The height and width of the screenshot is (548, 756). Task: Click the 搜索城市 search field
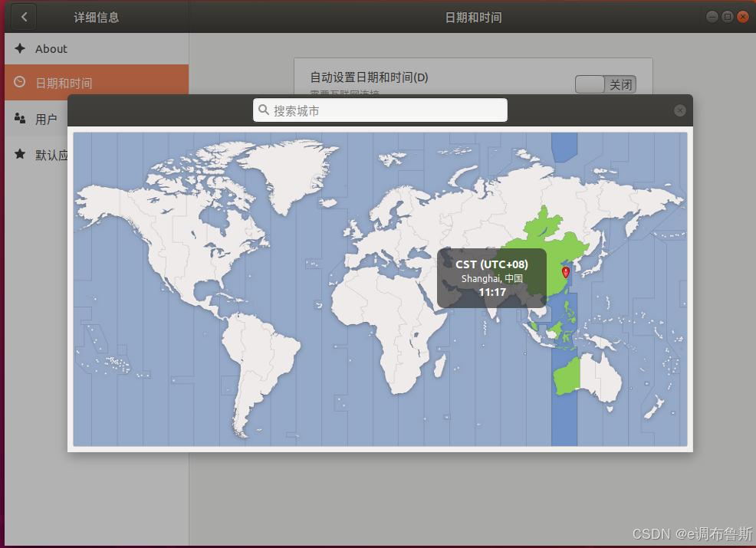point(380,110)
